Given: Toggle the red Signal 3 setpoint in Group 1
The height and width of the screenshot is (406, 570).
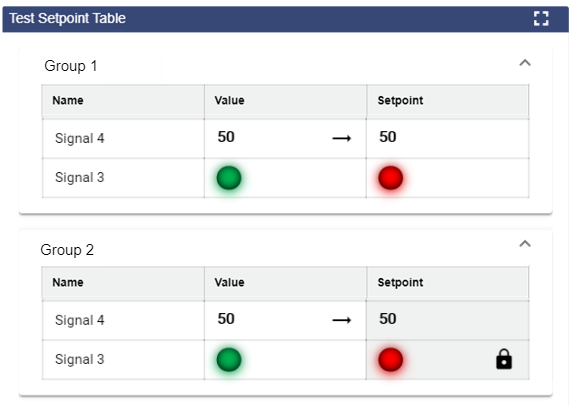Looking at the screenshot, I should (x=391, y=178).
